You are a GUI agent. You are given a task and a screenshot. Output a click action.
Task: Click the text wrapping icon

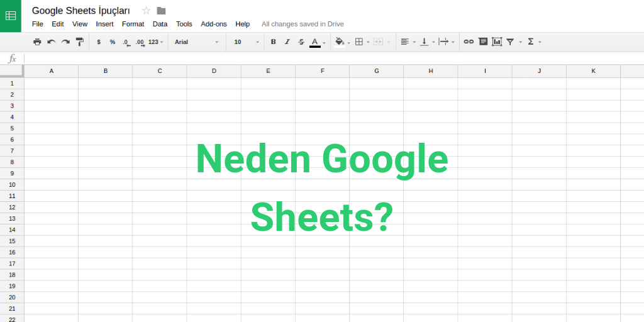(x=443, y=42)
